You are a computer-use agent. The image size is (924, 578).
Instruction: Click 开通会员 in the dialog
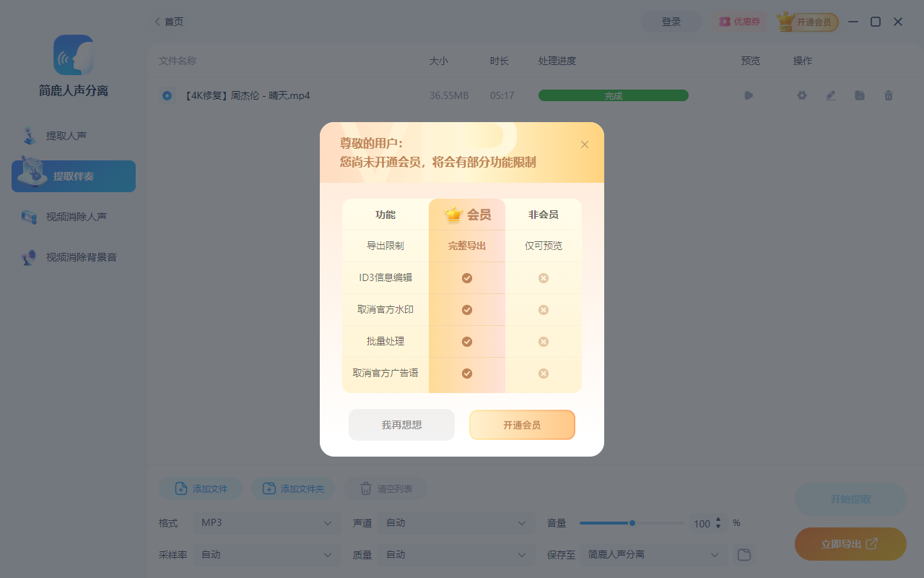(x=522, y=425)
